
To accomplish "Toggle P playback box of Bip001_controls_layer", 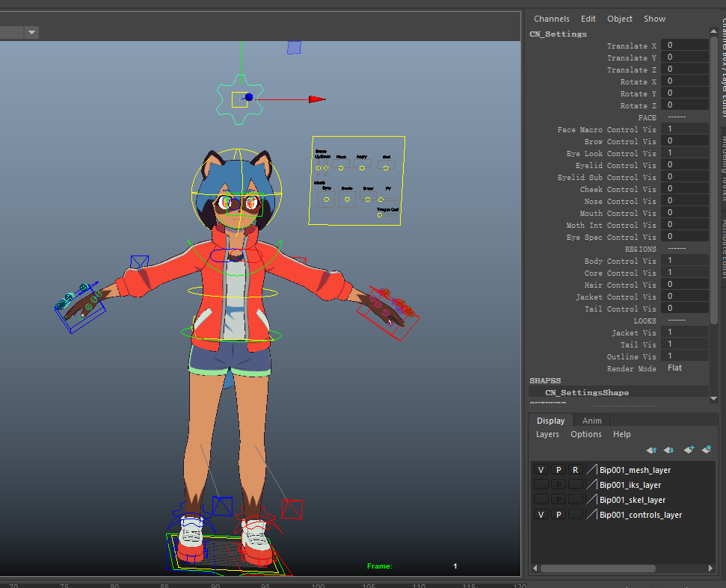I will pyautogui.click(x=558, y=516).
